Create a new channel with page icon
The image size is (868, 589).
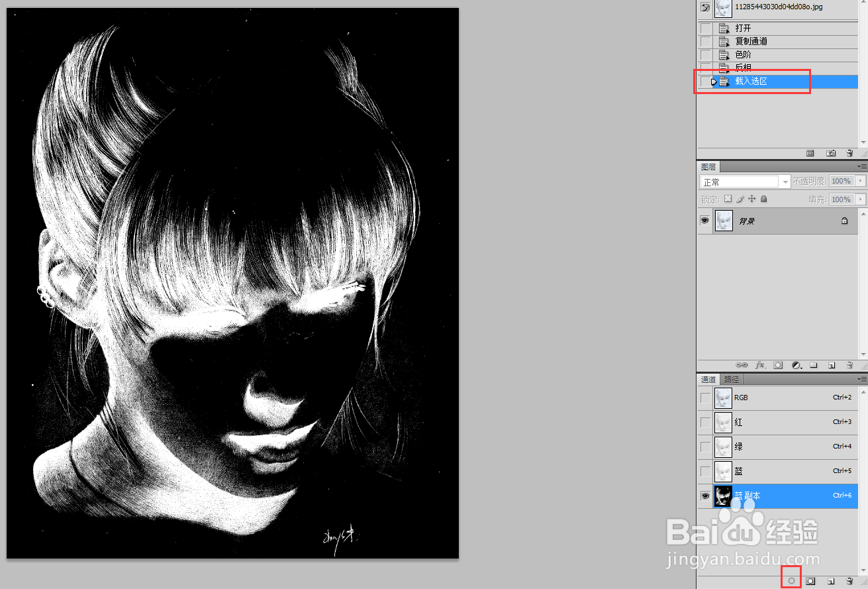click(831, 581)
